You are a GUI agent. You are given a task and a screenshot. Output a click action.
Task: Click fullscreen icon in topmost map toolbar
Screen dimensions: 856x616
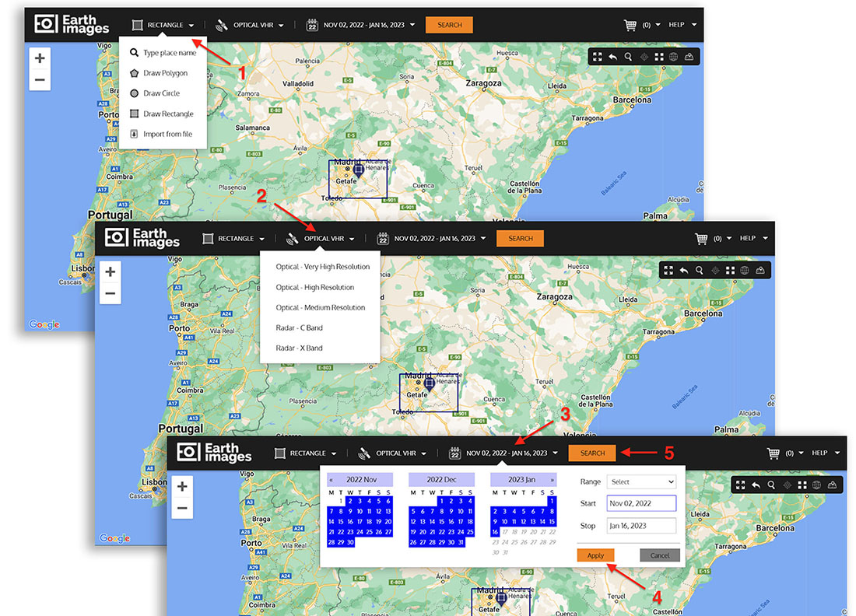pos(598,57)
